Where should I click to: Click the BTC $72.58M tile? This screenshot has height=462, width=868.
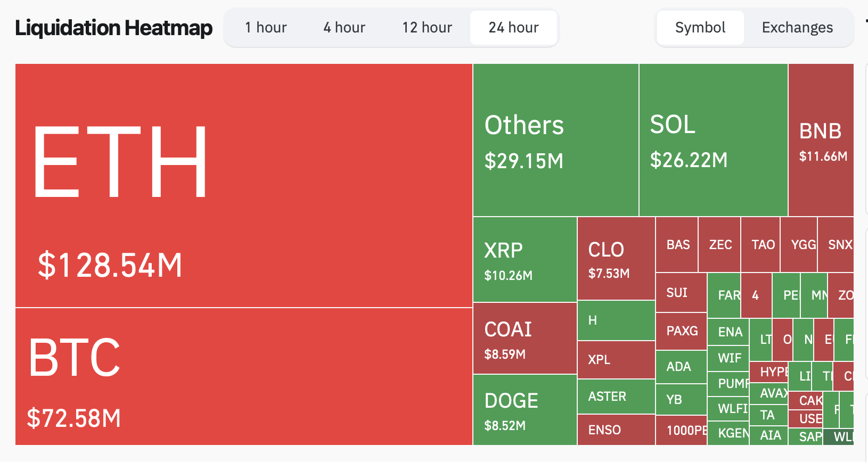243,376
